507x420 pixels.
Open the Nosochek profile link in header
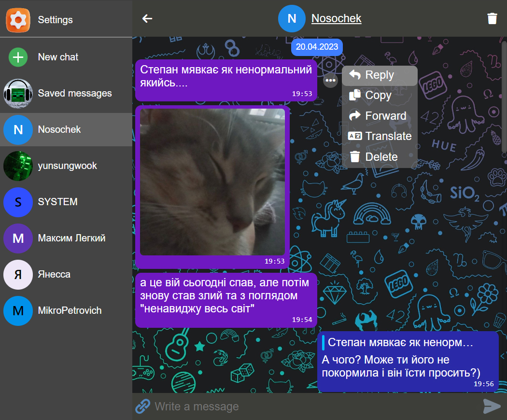coord(336,18)
